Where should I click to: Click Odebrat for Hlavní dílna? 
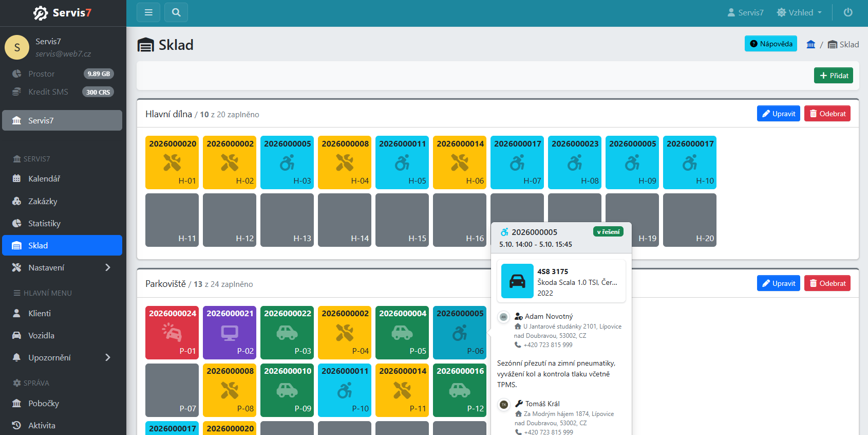pyautogui.click(x=827, y=114)
